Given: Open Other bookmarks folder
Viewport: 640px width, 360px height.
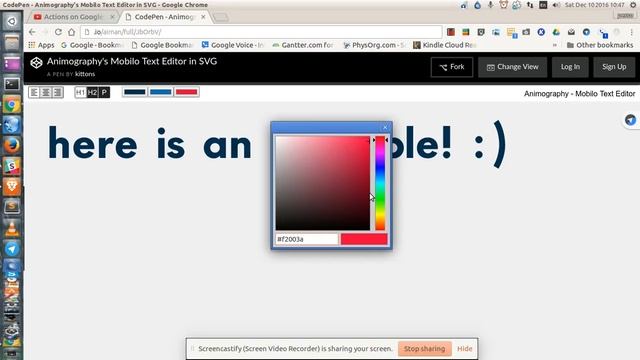Looking at the screenshot, I should (600, 45).
